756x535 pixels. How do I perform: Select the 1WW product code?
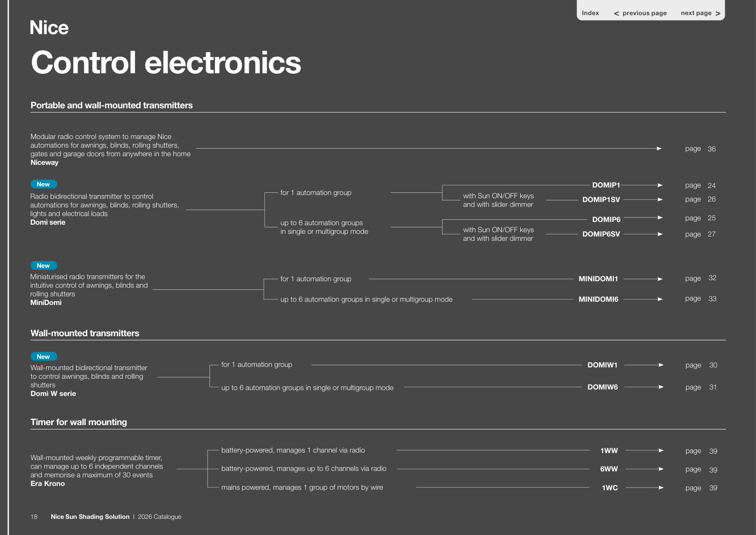[x=609, y=450]
